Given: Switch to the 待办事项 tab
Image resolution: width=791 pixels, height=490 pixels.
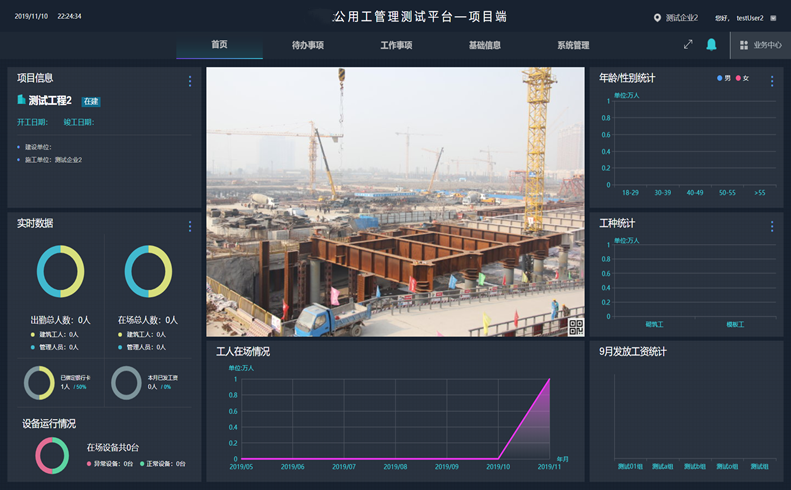Looking at the screenshot, I should [x=307, y=45].
